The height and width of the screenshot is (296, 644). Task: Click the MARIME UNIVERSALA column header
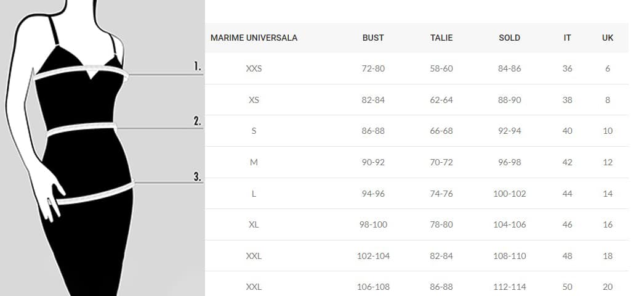click(254, 38)
